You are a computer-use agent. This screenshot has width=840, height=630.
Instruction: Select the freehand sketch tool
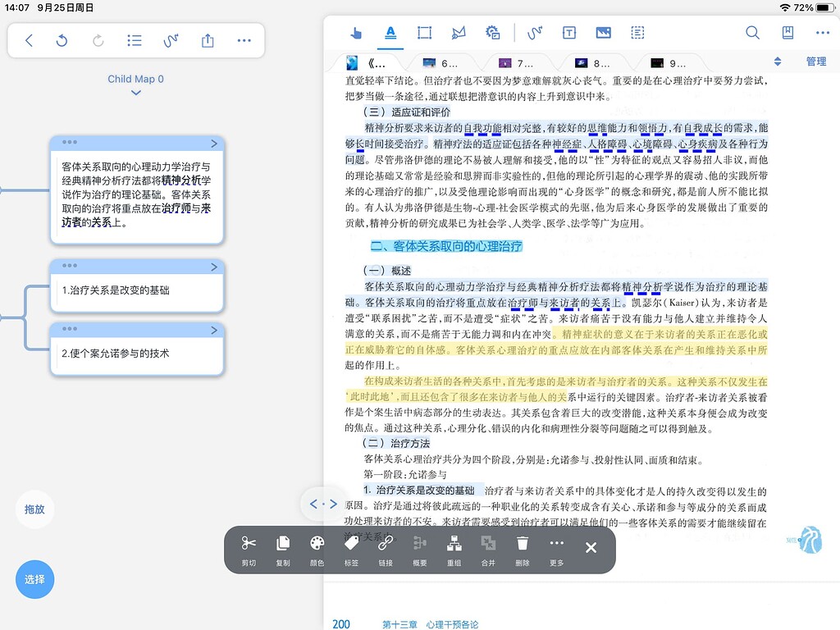click(534, 33)
